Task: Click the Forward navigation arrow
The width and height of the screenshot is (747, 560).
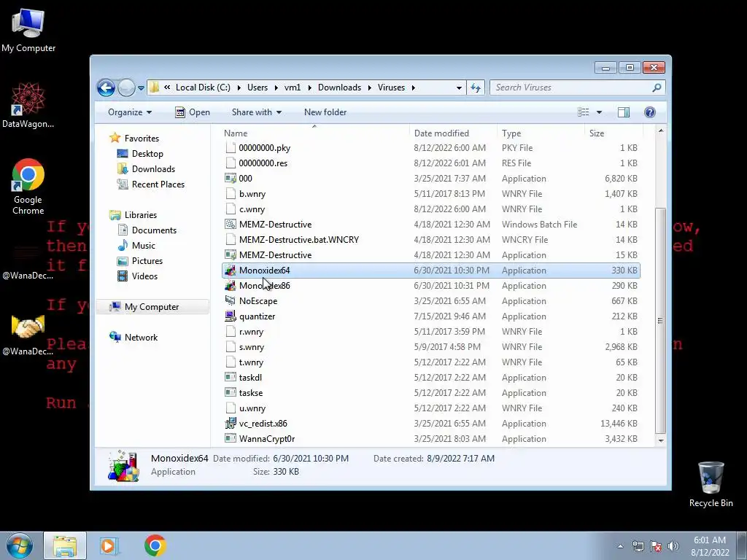Action: (126, 87)
